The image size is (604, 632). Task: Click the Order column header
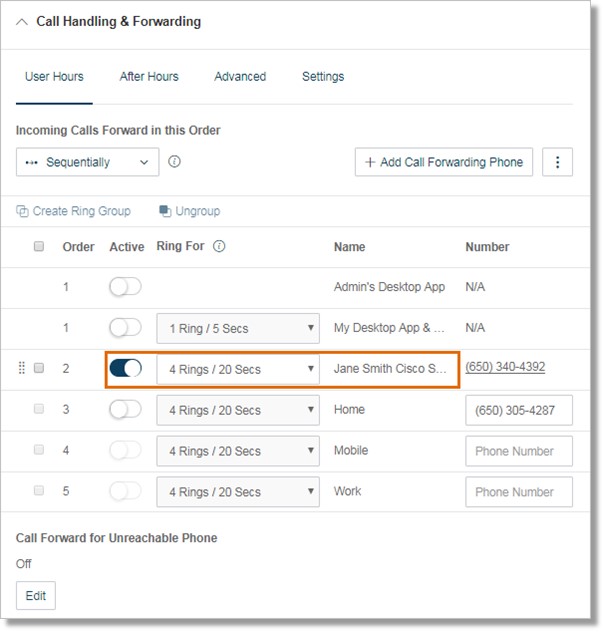pyautogui.click(x=78, y=247)
